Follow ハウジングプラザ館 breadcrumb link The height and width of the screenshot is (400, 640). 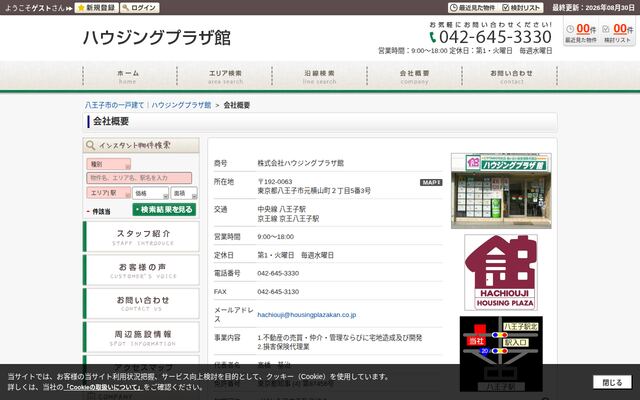pos(181,105)
